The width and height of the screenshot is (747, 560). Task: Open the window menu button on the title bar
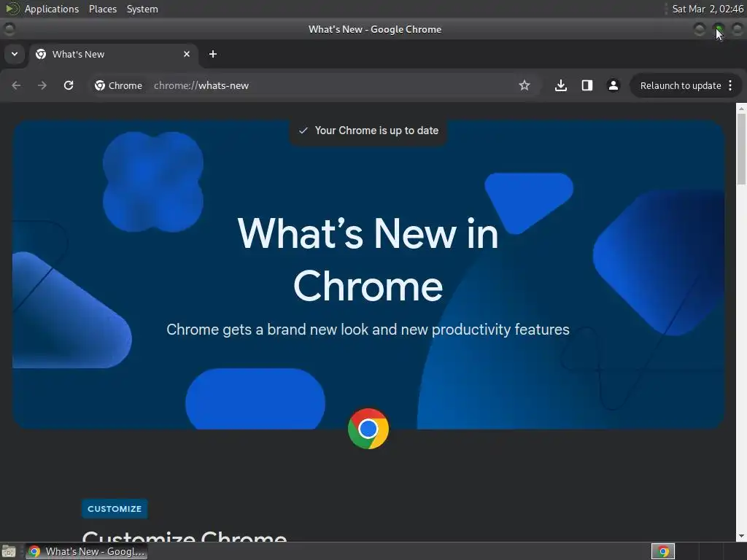(9, 29)
